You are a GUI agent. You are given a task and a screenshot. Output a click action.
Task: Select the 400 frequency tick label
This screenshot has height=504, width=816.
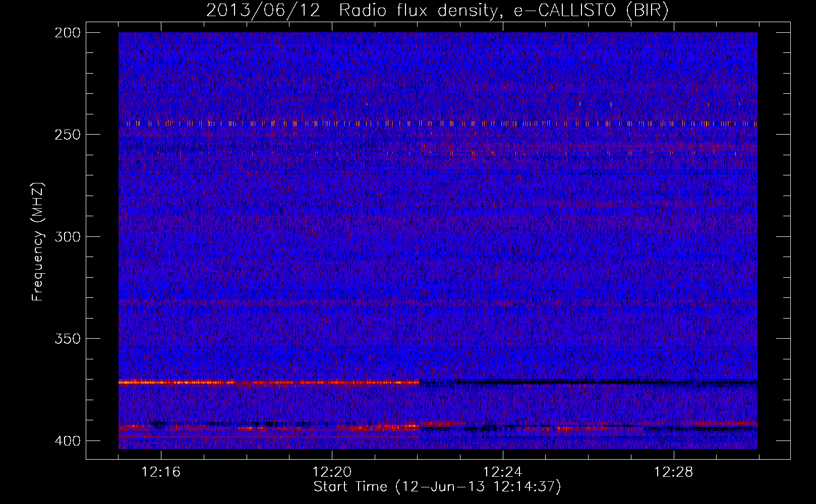coord(67,441)
